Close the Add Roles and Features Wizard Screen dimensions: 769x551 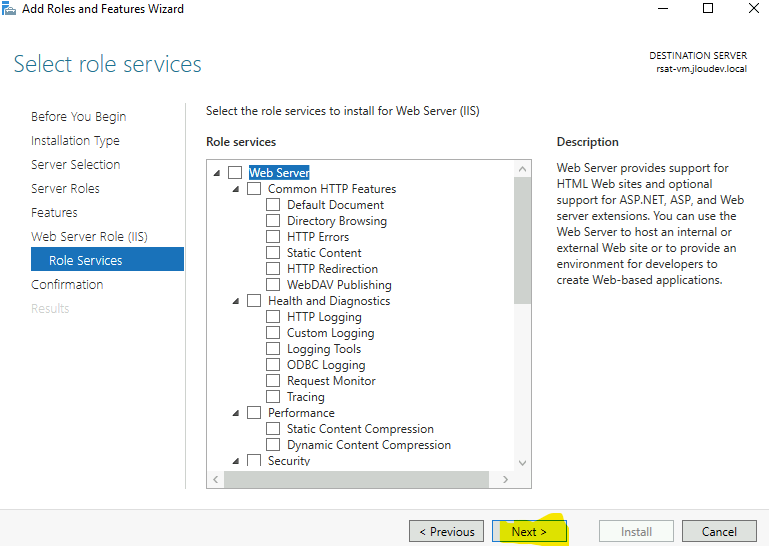754,8
